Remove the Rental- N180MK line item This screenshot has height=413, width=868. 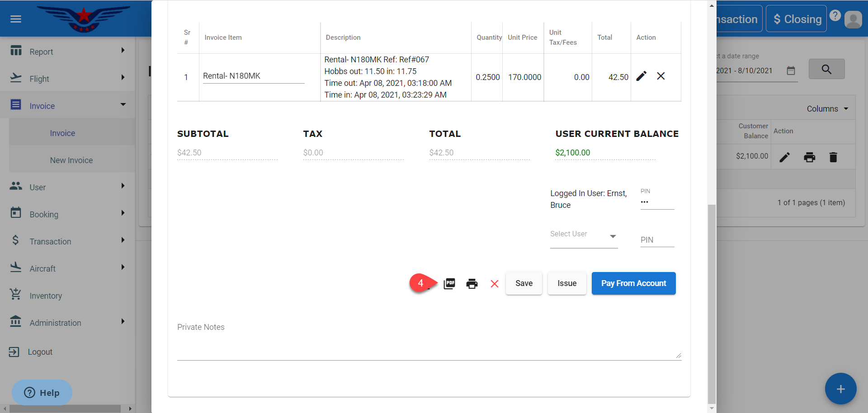tap(660, 76)
